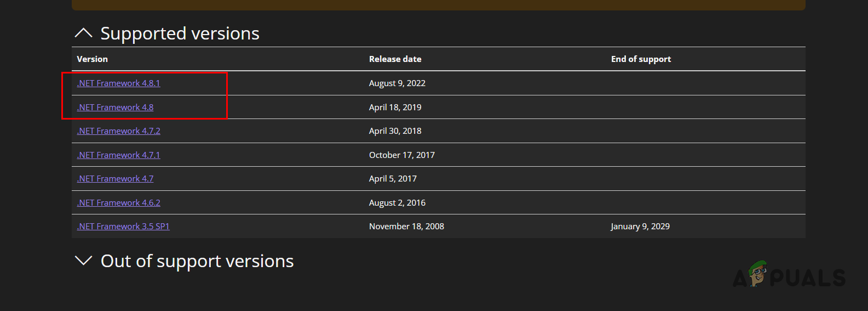This screenshot has width=868, height=311.
Task: Click the April 18, 2019 release date
Action: click(395, 108)
